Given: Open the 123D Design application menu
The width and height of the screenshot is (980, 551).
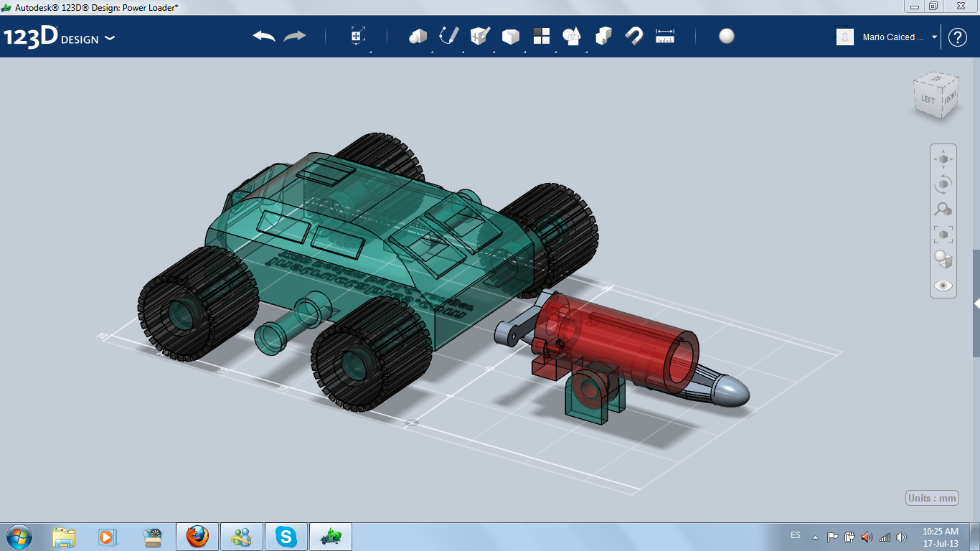Looking at the screenshot, I should [x=60, y=37].
